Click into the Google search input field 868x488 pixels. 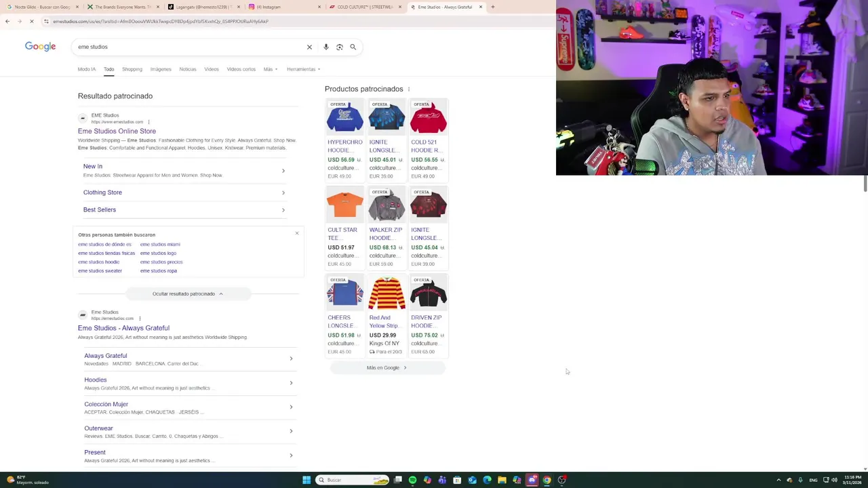coord(190,47)
